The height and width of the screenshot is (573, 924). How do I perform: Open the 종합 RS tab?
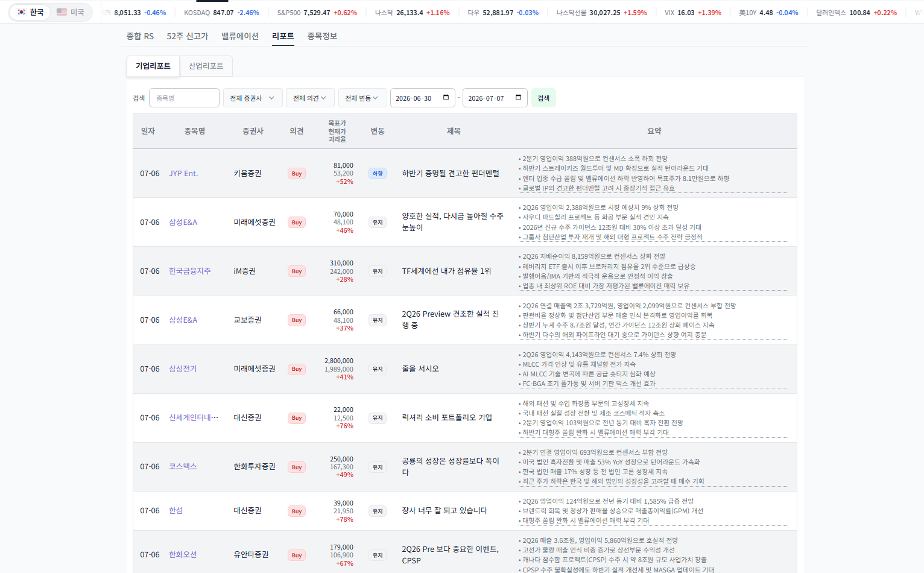coord(140,36)
